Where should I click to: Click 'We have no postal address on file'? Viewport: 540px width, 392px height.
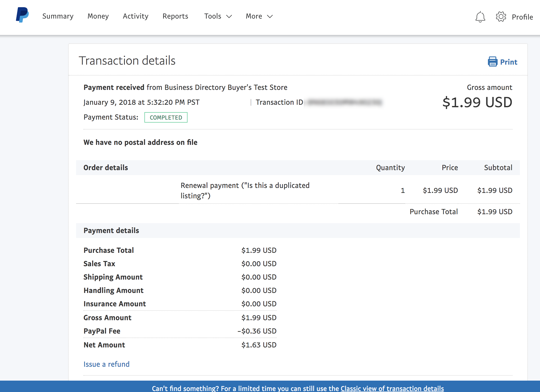(x=140, y=142)
